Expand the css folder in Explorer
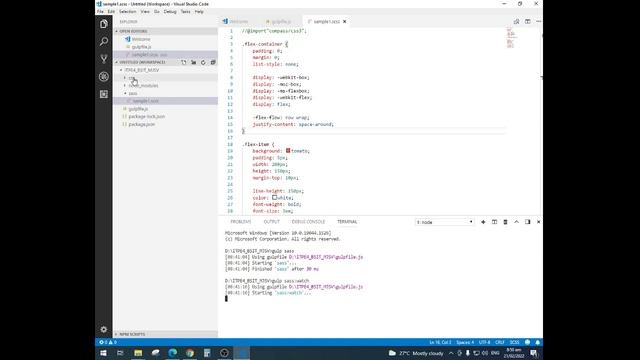The height and width of the screenshot is (360, 640). (x=131, y=78)
